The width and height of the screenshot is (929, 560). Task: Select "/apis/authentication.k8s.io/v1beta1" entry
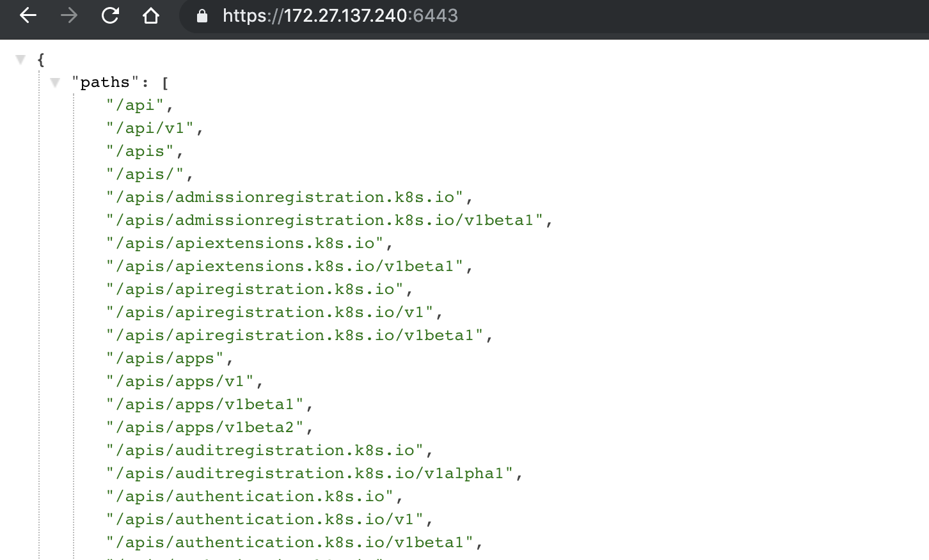(x=290, y=543)
